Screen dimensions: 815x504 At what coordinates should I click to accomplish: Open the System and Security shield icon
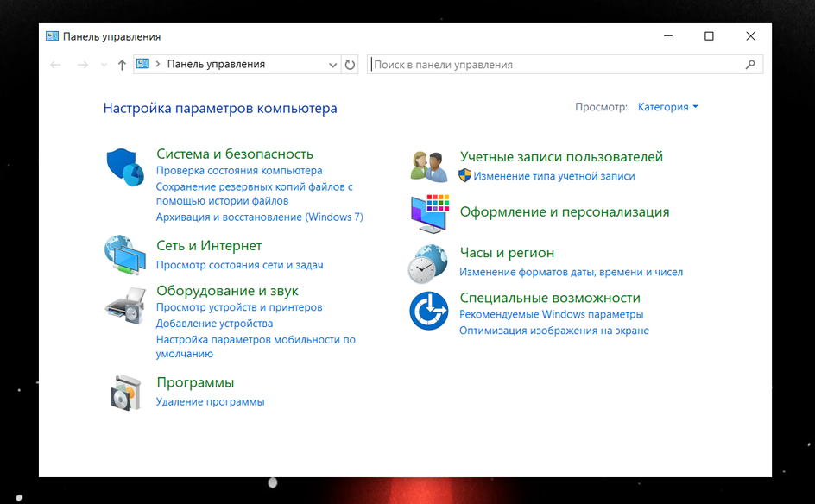point(125,167)
